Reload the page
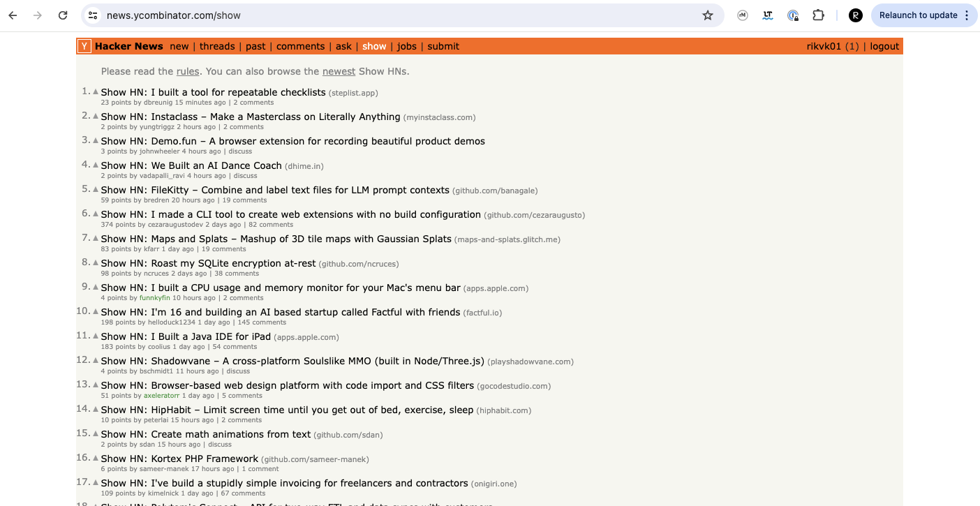Screen dimensions: 980x506 [63, 15]
